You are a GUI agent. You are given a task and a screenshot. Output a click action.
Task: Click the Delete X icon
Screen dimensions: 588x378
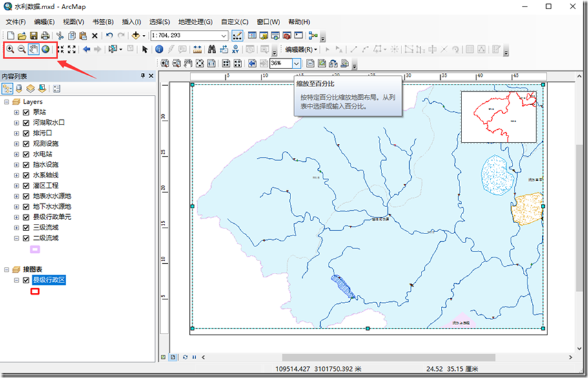click(x=95, y=35)
